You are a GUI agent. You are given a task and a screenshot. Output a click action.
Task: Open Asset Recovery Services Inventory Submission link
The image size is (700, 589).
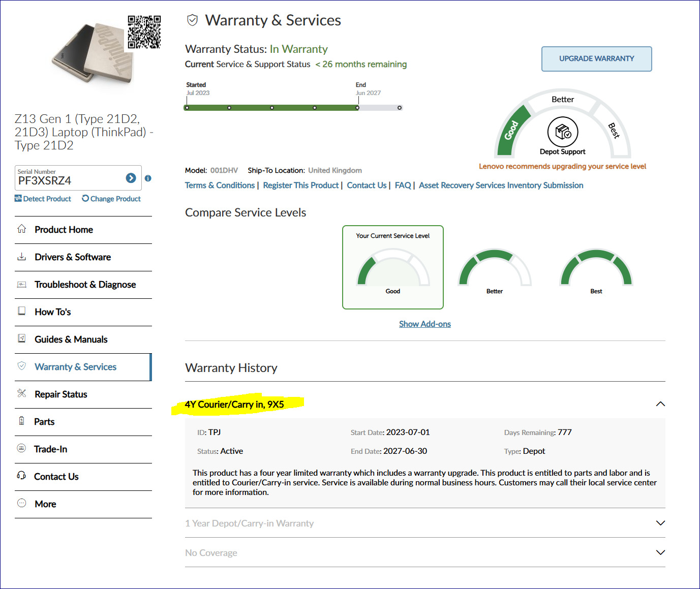click(501, 185)
